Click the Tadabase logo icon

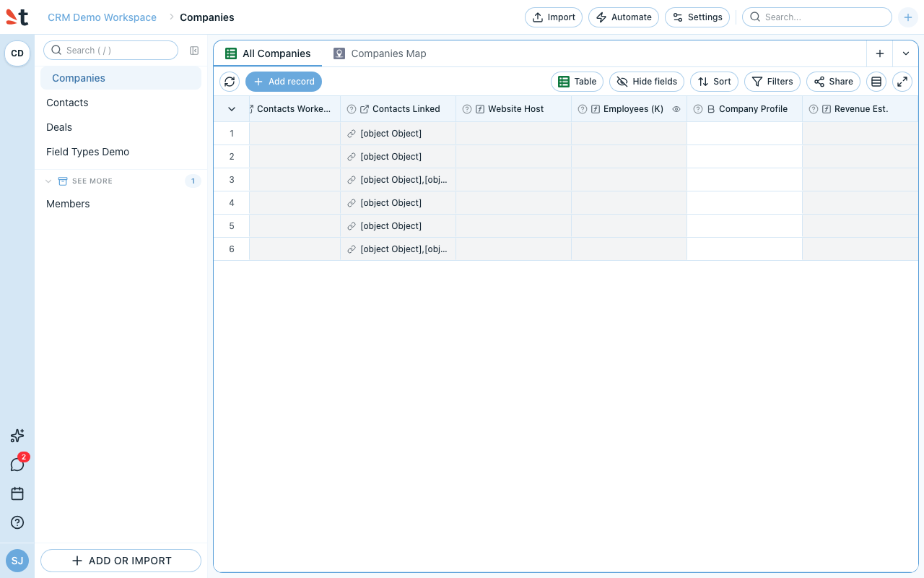coord(17,17)
